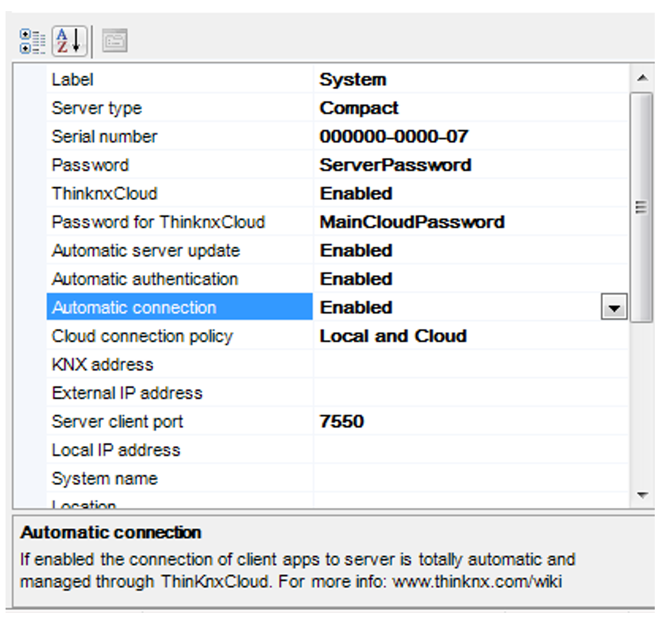Select the Label property row
Image resolution: width=672 pixels, height=625 pixels.
72,79
